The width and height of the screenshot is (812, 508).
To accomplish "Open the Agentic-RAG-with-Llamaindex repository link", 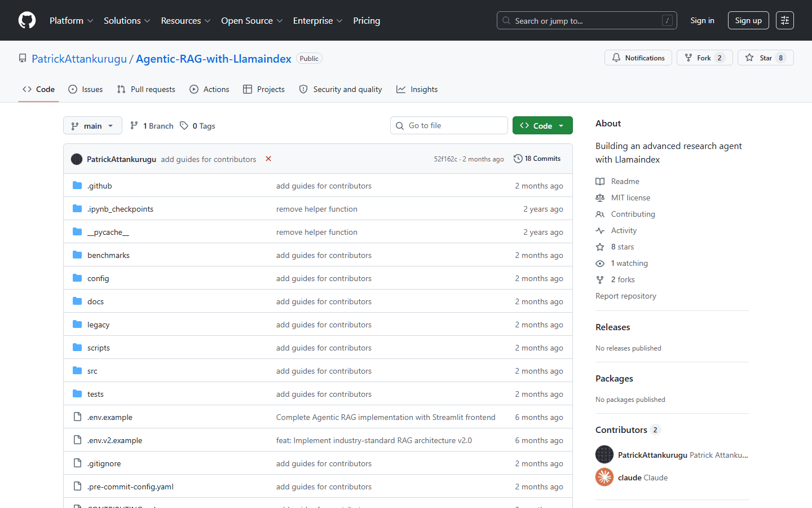I will point(214,59).
